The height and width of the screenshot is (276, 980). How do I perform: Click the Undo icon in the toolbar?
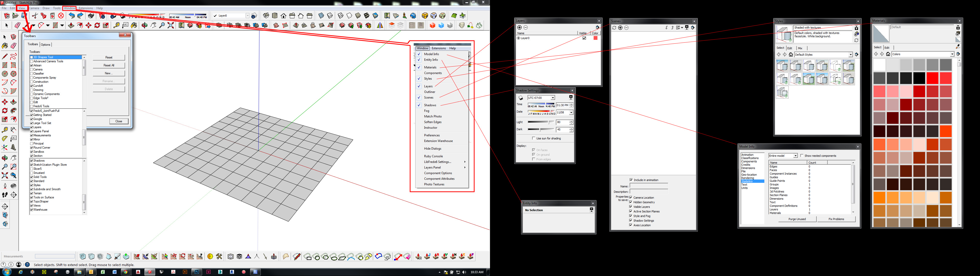[71, 16]
